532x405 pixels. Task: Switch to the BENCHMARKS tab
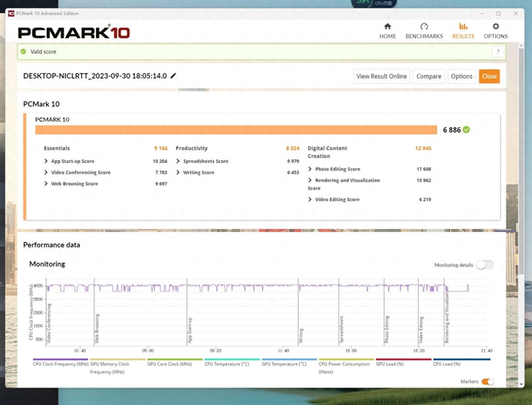click(x=424, y=31)
